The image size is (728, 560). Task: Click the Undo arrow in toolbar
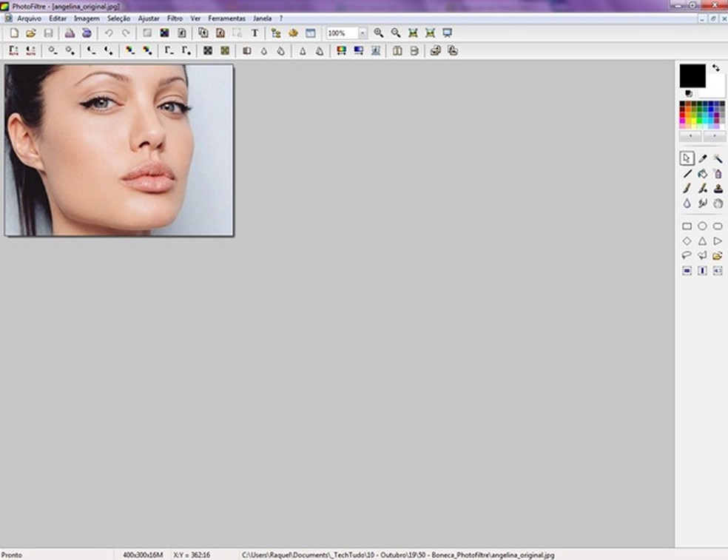coord(109,33)
